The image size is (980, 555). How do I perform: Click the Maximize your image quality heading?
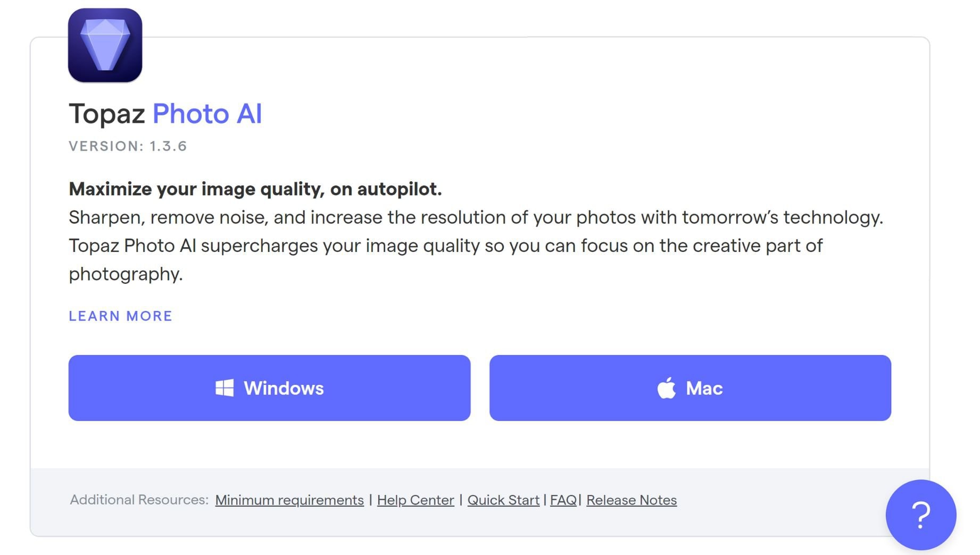click(x=256, y=189)
